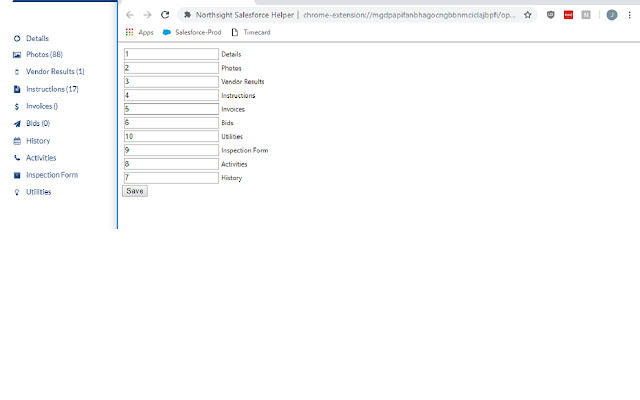This screenshot has width=640, height=400.
Task: Open the Invoices sidebar tab
Action: pyautogui.click(x=42, y=106)
